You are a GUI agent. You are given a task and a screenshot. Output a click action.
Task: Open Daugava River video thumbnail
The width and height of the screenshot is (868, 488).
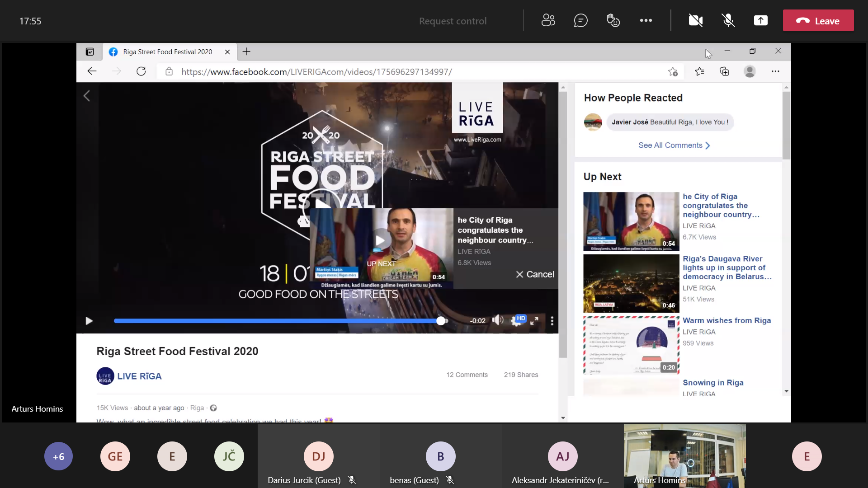[x=631, y=283]
